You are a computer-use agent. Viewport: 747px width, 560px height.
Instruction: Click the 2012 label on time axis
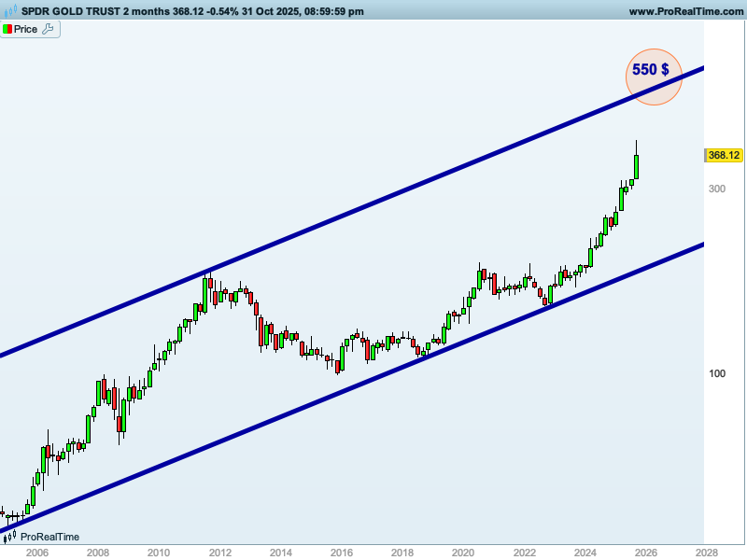click(x=220, y=553)
